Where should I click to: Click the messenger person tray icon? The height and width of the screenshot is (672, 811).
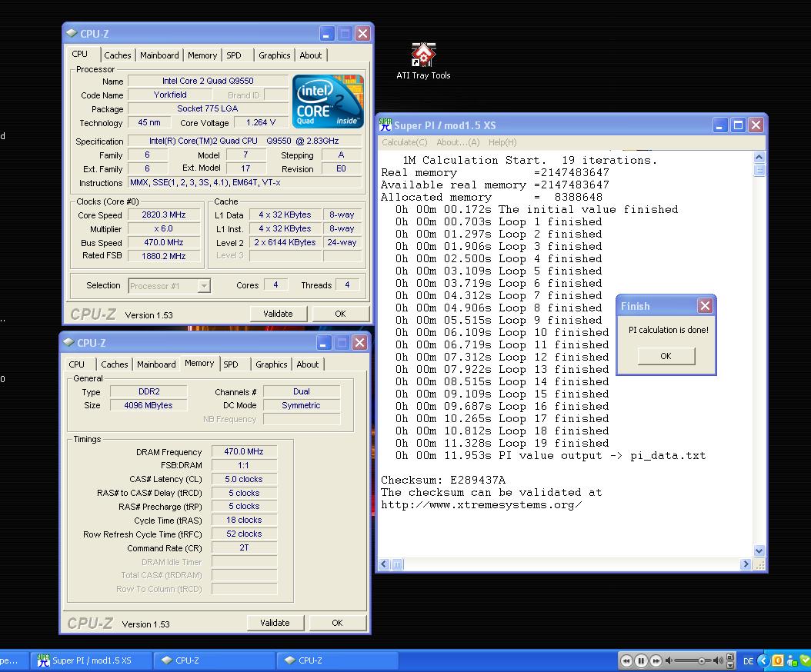[792, 662]
